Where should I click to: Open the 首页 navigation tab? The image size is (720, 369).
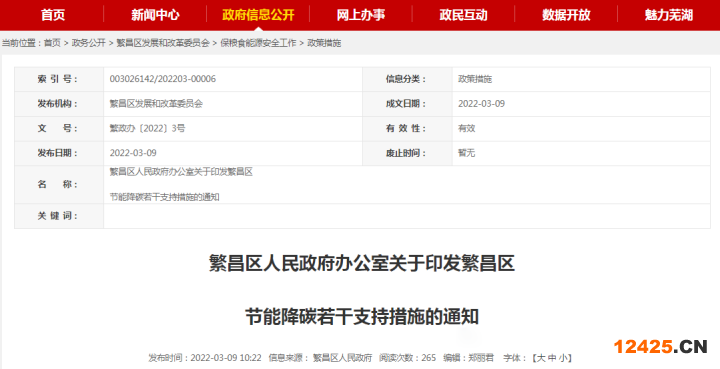click(x=52, y=15)
